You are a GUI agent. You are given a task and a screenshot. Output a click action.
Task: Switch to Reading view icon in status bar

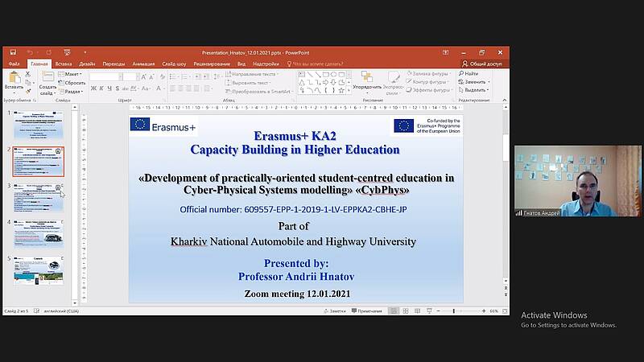pyautogui.click(x=417, y=311)
